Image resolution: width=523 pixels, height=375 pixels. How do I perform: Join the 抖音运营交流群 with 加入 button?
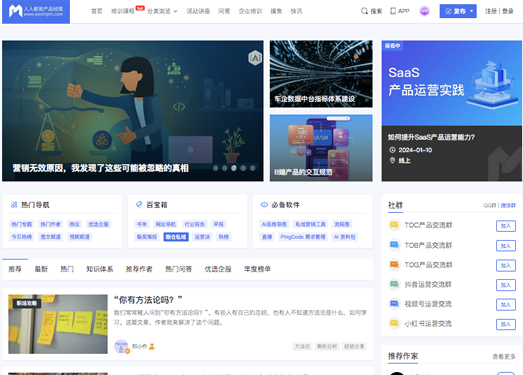tap(506, 285)
